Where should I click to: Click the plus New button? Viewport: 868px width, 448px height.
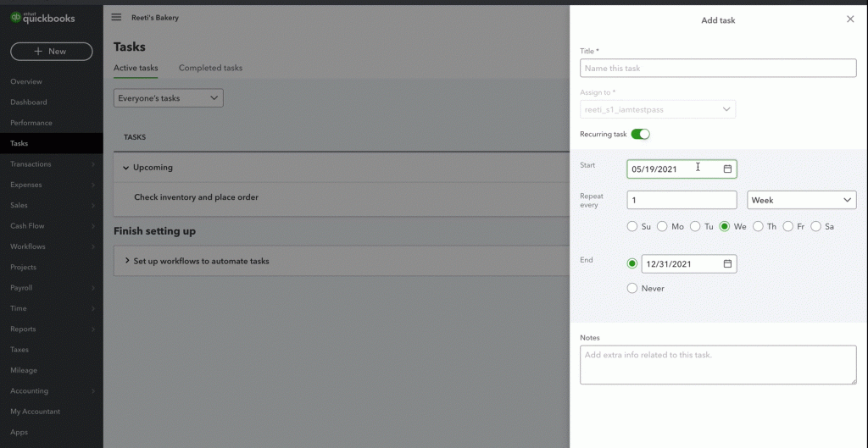52,52
